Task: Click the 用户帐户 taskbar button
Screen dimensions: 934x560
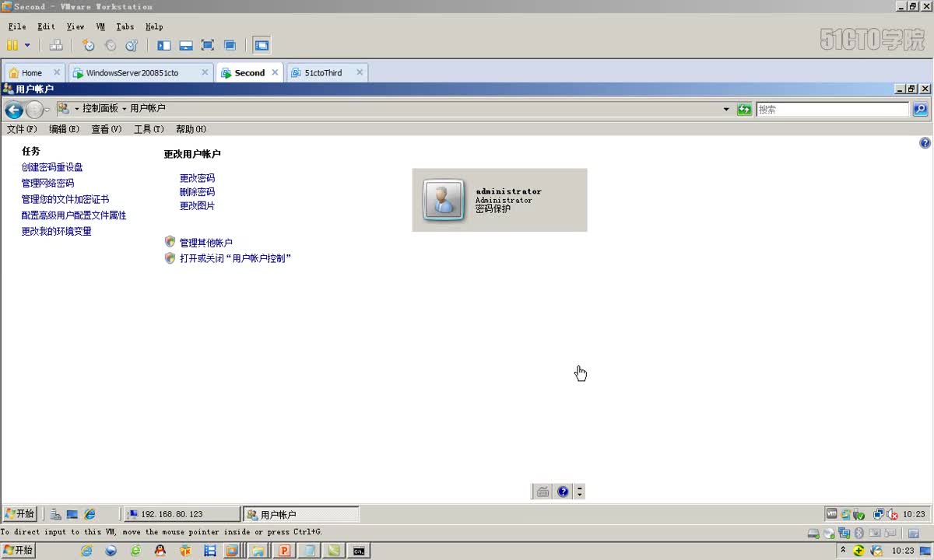Action: point(301,514)
